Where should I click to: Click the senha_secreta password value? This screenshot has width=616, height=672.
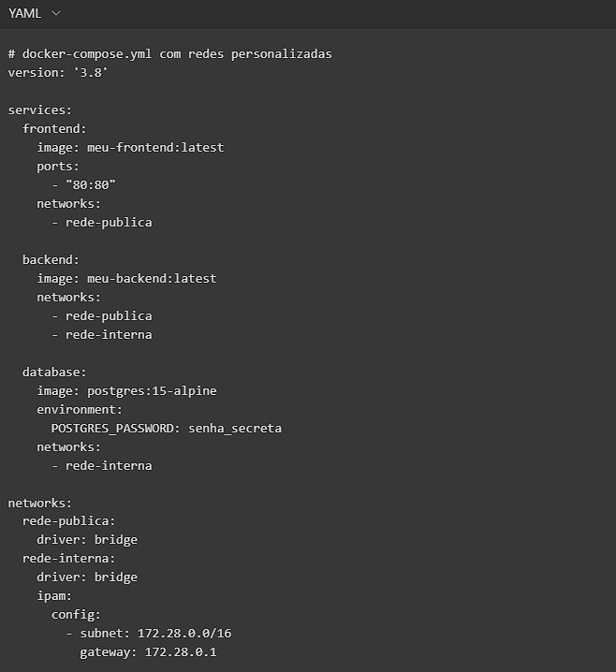(x=235, y=428)
